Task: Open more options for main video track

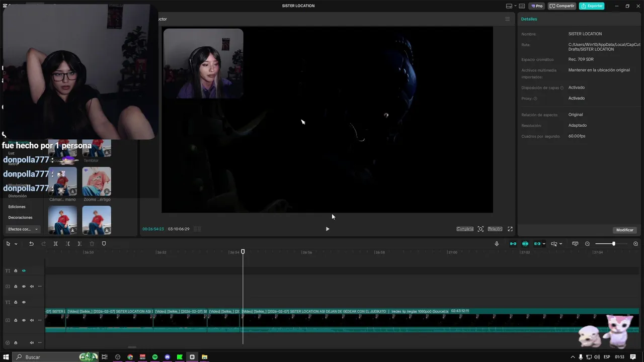Action: (40, 320)
